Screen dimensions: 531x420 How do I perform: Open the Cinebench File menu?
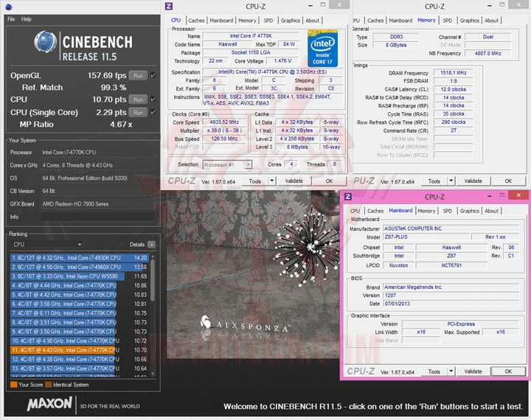click(x=11, y=19)
